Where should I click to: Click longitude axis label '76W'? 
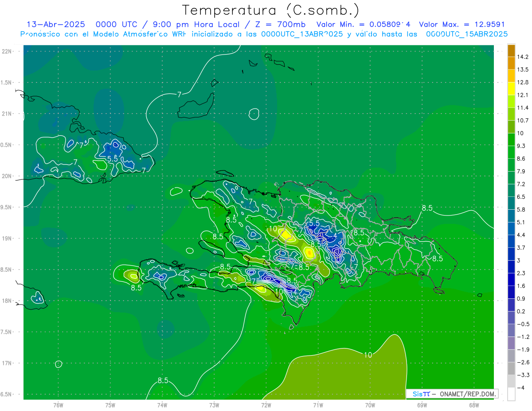[58, 405]
